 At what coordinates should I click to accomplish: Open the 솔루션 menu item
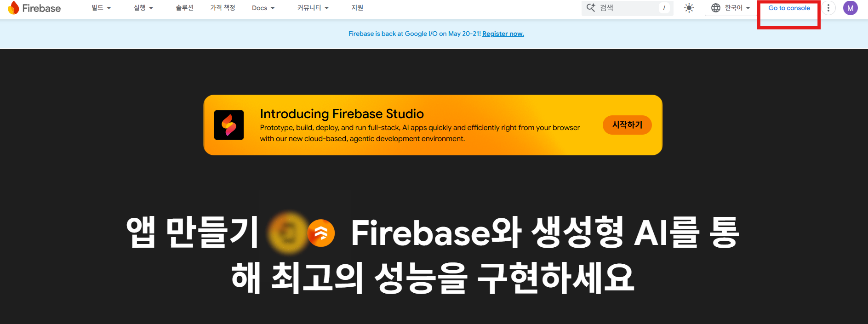[184, 8]
